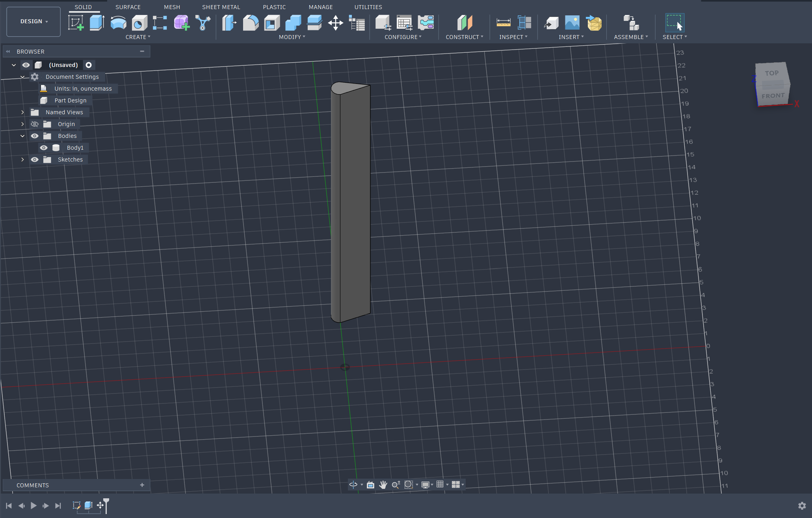Select Body1 in the browser tree
Screen dimensions: 812x518
pyautogui.click(x=75, y=148)
